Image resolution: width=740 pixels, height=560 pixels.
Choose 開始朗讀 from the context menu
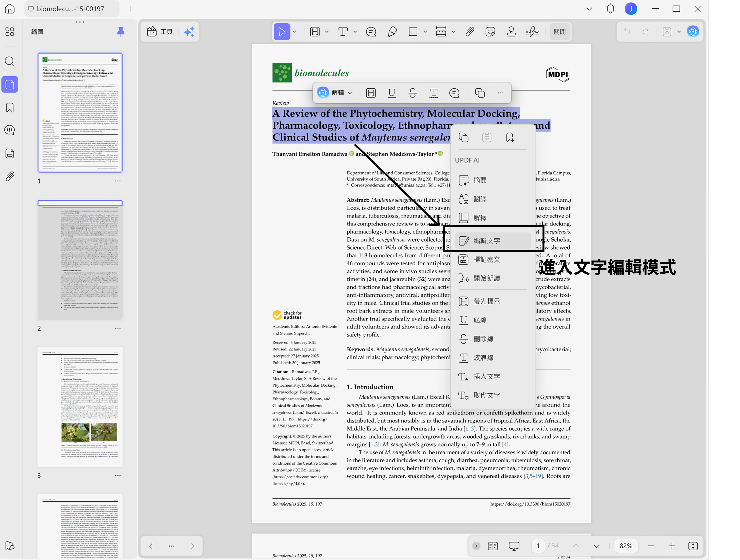493,278
